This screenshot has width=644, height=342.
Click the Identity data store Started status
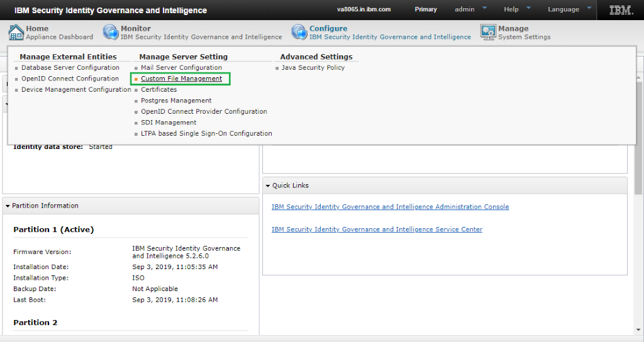(x=101, y=147)
